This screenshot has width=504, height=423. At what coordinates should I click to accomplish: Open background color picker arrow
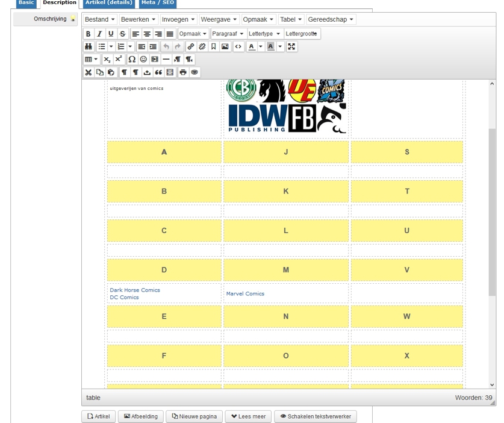point(280,46)
